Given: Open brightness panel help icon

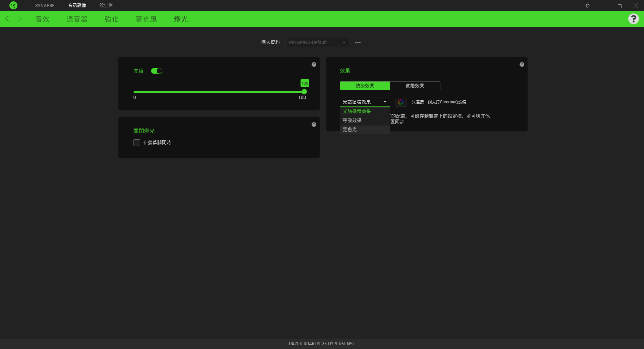Looking at the screenshot, I should 314,64.
